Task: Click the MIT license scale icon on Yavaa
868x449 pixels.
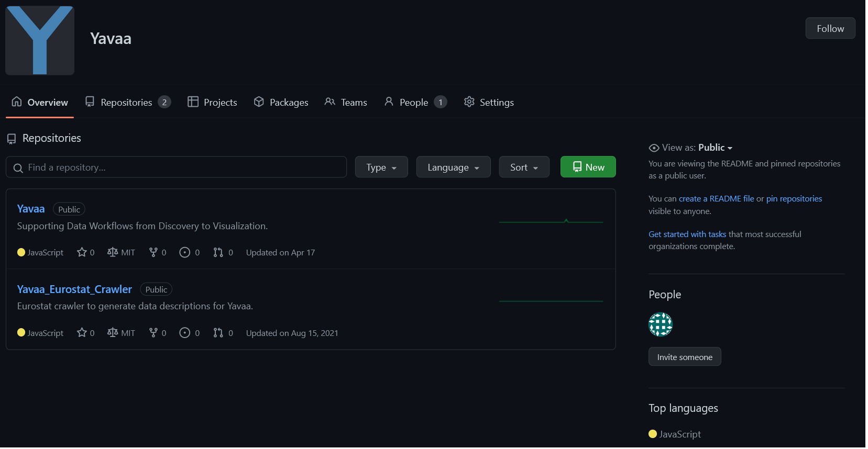Action: [113, 252]
